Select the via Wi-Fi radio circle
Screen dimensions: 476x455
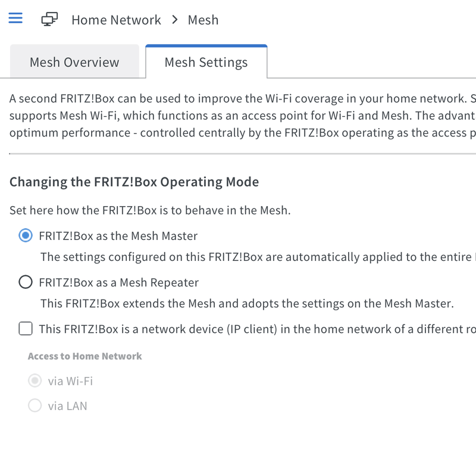coord(35,381)
